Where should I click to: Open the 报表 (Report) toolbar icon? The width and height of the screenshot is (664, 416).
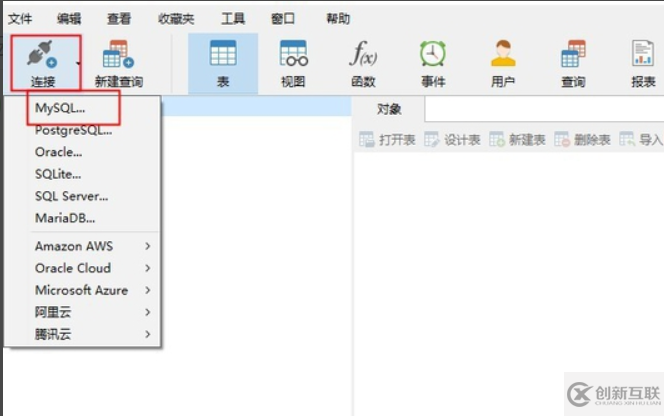643,53
